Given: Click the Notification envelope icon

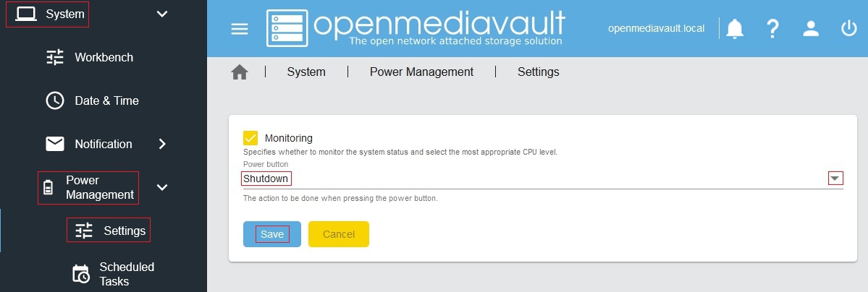Looking at the screenshot, I should pos(55,144).
